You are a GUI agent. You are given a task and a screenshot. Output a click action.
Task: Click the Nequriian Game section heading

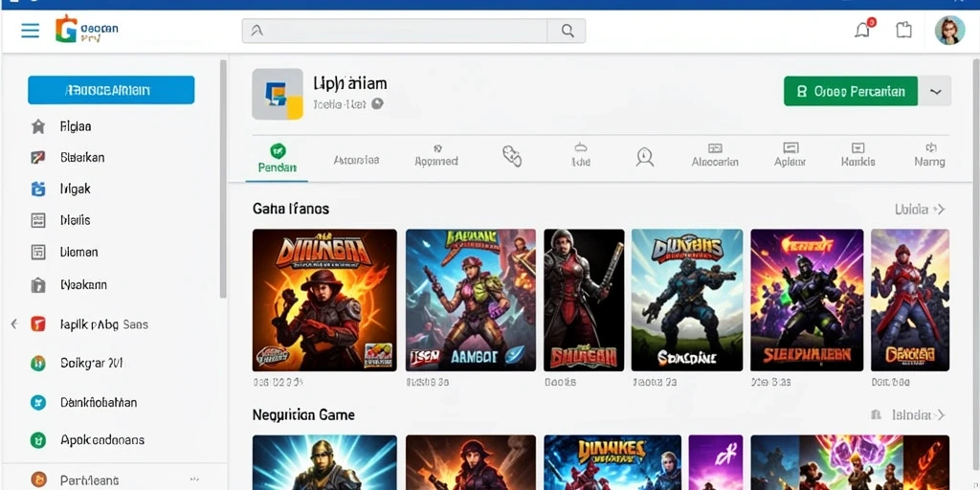[303, 415]
